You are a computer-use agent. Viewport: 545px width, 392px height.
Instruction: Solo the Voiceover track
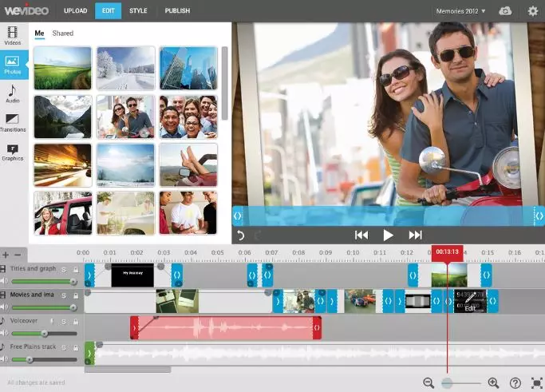(64, 322)
